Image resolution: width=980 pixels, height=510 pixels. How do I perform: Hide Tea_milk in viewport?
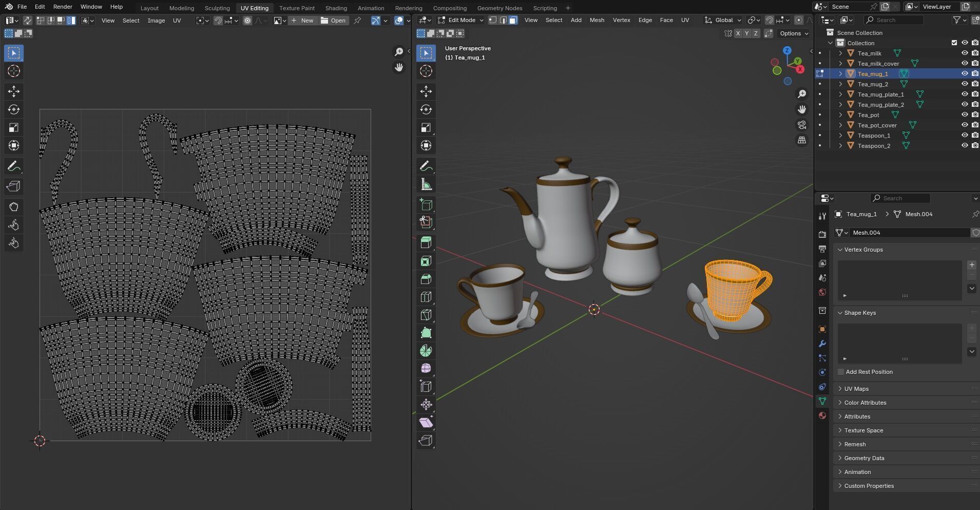965,53
